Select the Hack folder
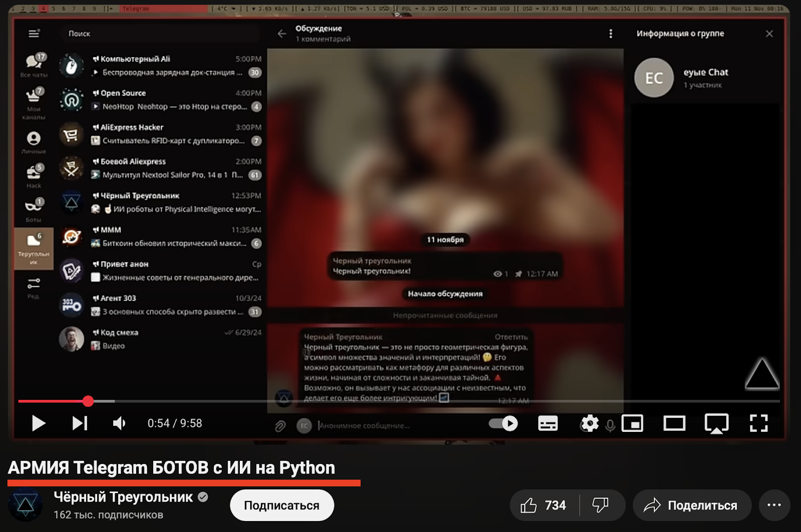 pos(34,176)
